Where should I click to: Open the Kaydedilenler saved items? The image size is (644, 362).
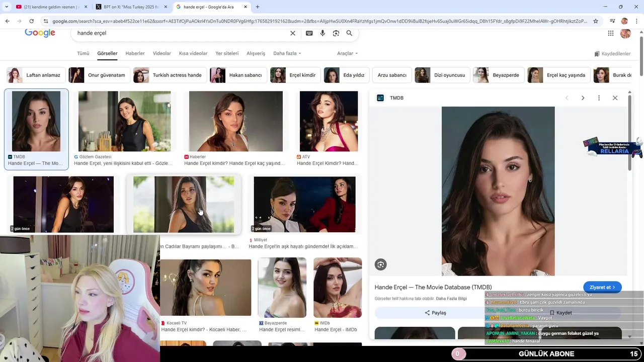(612, 54)
